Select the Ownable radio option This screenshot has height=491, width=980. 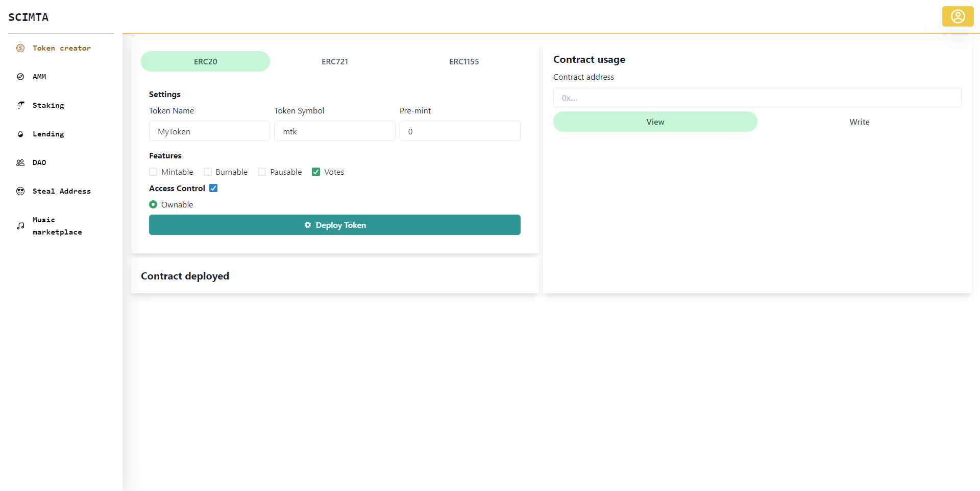[153, 204]
